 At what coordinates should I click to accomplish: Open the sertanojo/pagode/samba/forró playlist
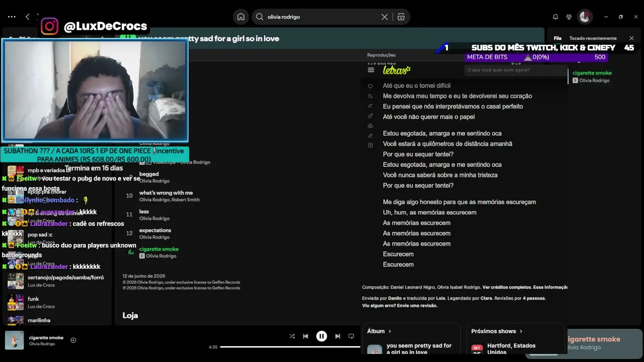65,278
